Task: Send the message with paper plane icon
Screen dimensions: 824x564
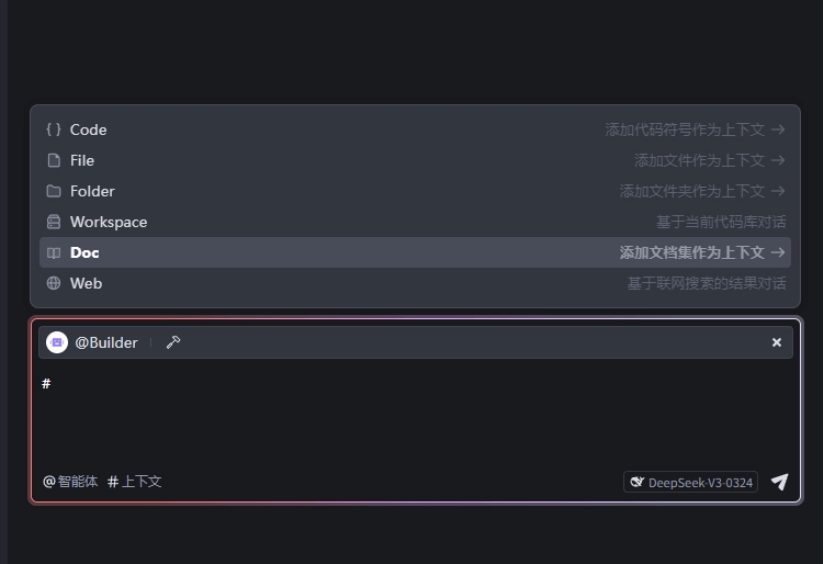Action: tap(779, 482)
